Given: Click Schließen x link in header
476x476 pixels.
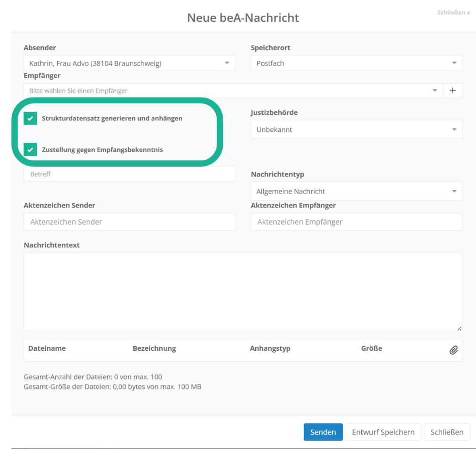Looking at the screenshot, I should 453,12.
